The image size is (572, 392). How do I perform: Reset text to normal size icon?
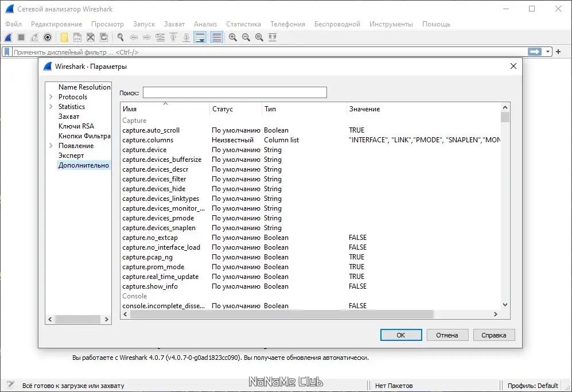[x=259, y=37]
